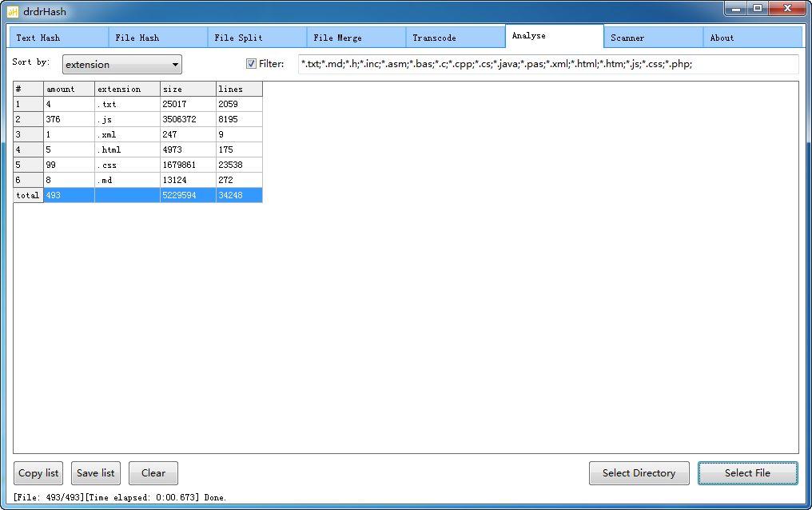Screen dimensions: 812x510
Task: Uncheck the Filter checkbox
Action: (x=251, y=64)
